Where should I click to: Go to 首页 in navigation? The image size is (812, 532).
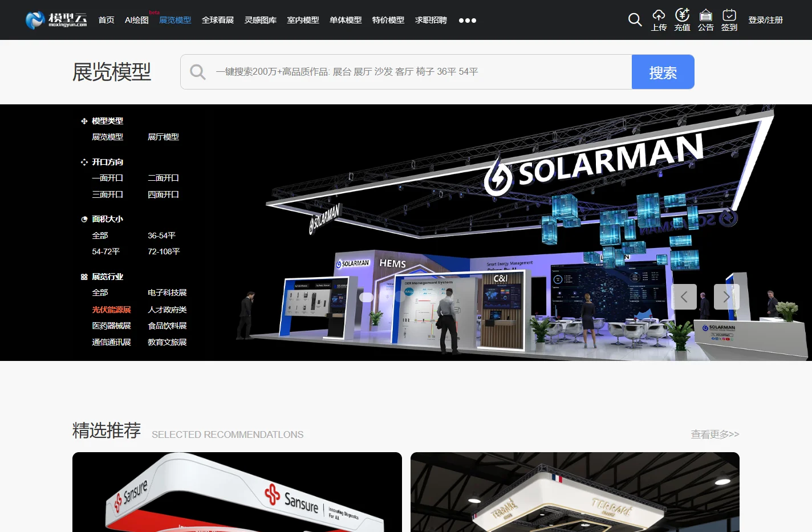(x=106, y=20)
